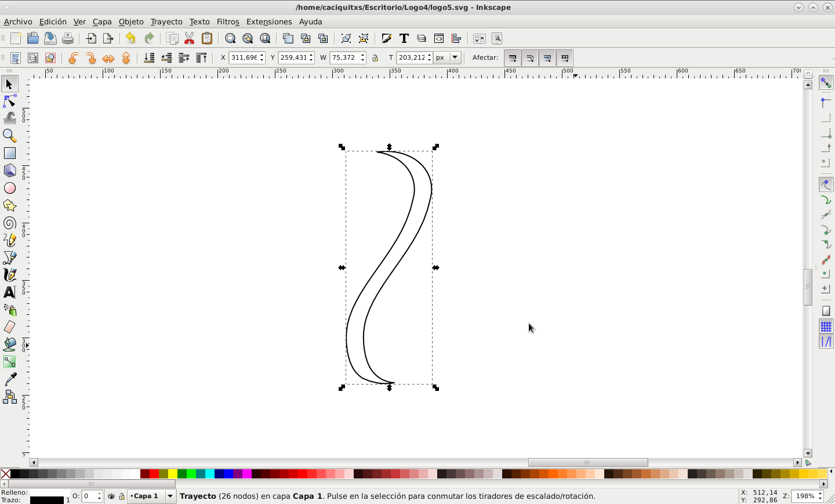Viewport: 835px width, 504px height.
Task: Open the Capa menu
Action: [102, 21]
